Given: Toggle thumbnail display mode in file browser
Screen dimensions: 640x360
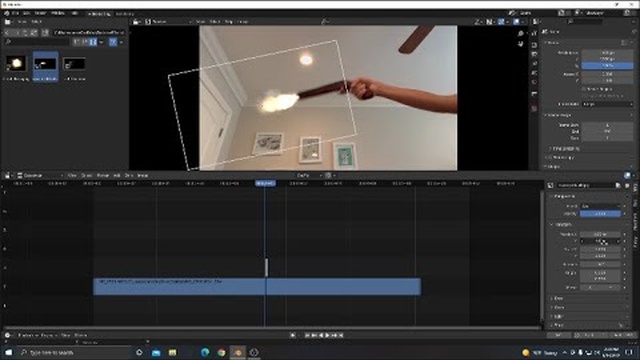Looking at the screenshot, I should (x=93, y=42).
